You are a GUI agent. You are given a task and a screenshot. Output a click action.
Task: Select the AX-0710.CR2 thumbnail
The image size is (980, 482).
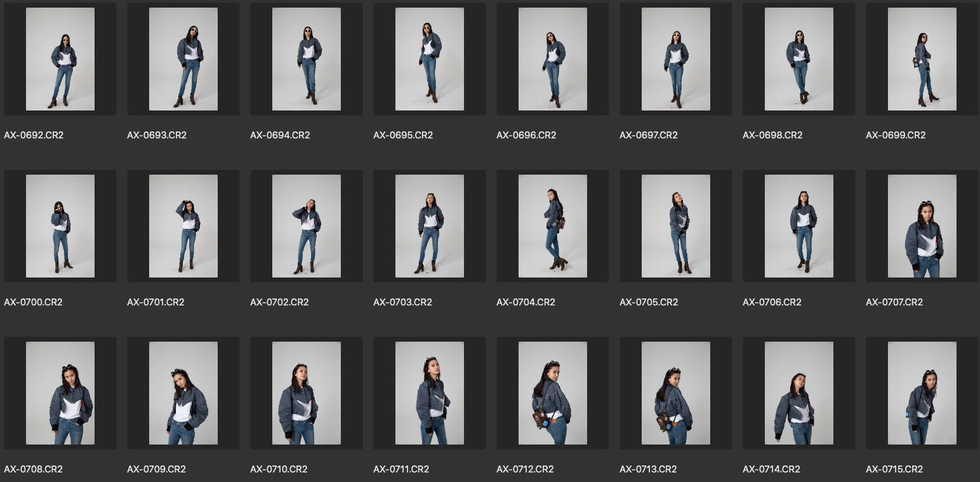307,393
